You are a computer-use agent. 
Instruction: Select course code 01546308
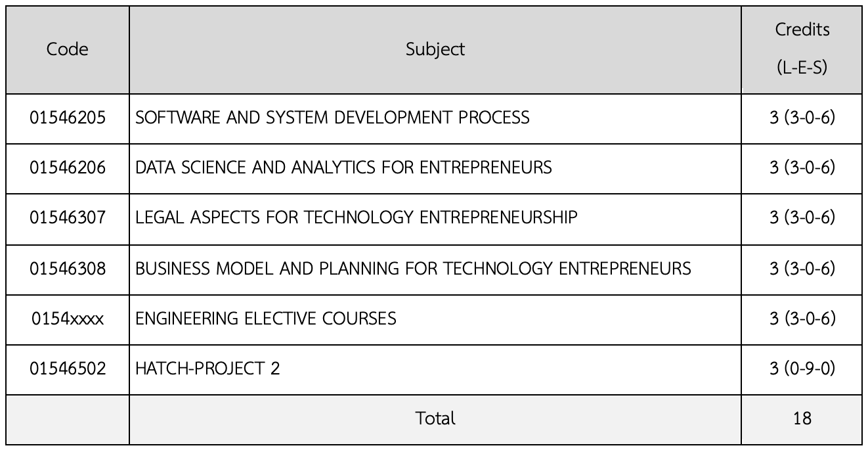[x=68, y=268]
